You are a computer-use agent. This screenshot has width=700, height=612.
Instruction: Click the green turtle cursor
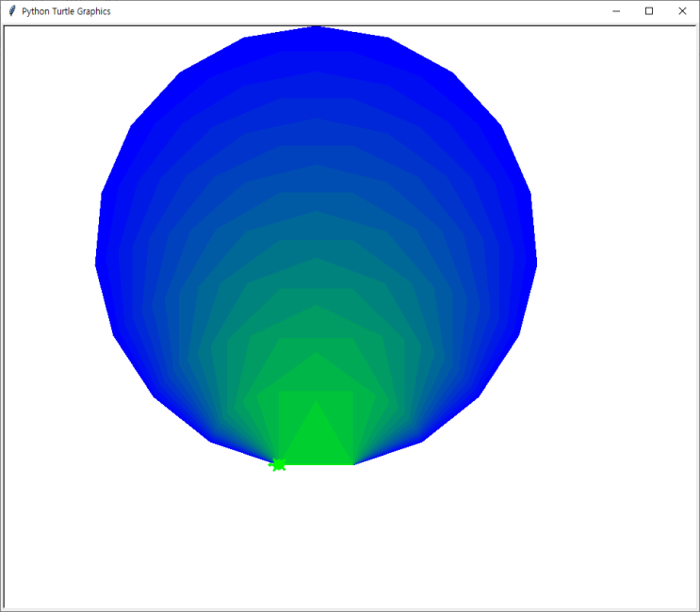(278, 464)
